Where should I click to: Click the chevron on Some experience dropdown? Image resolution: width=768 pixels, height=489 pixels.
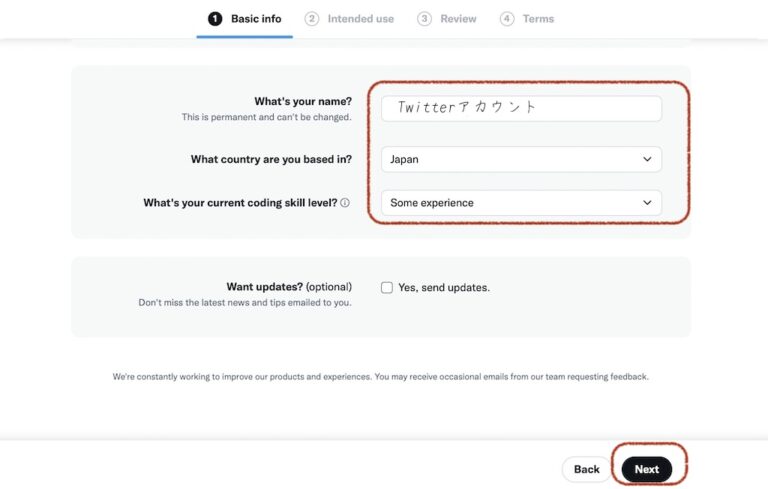[647, 203]
